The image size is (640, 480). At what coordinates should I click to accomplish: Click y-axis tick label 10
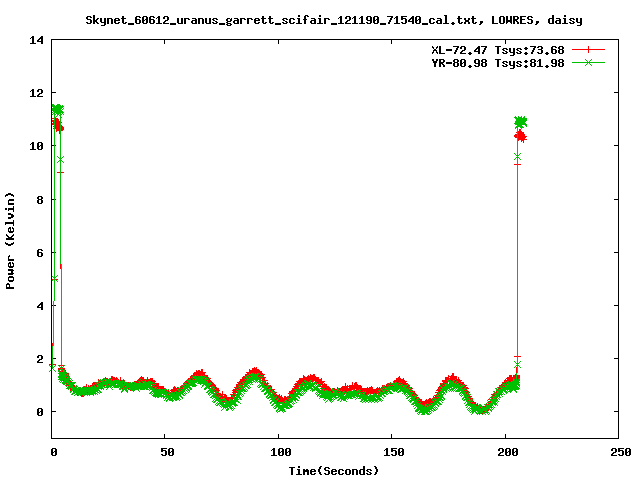pyautogui.click(x=36, y=146)
